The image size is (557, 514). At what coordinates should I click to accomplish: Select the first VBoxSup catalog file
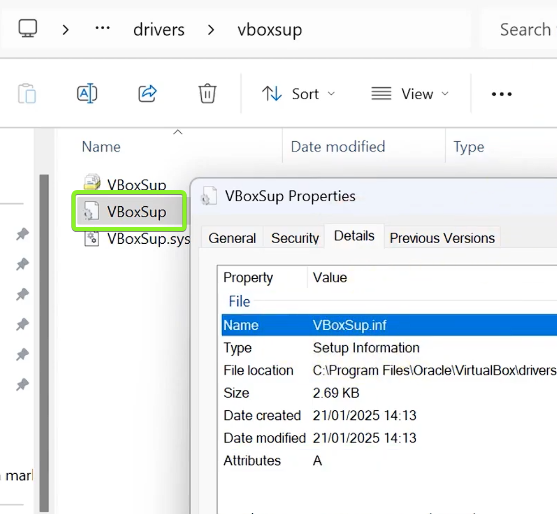click(136, 184)
